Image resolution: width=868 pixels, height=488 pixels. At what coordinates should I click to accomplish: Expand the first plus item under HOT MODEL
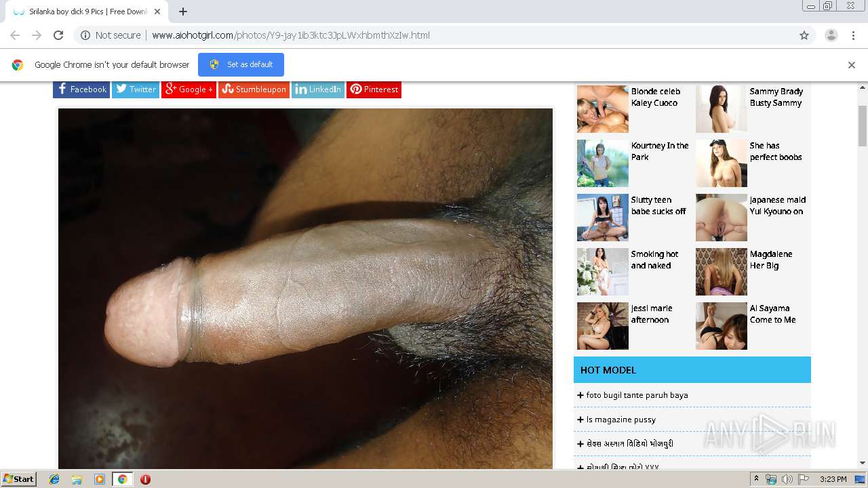(580, 395)
